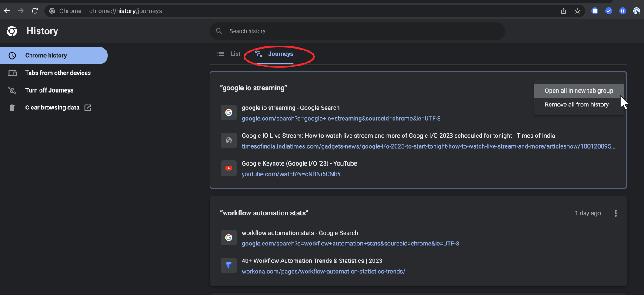The image size is (644, 295).
Task: Click the YouTube favicon of Google Keynote entry
Action: point(229,168)
